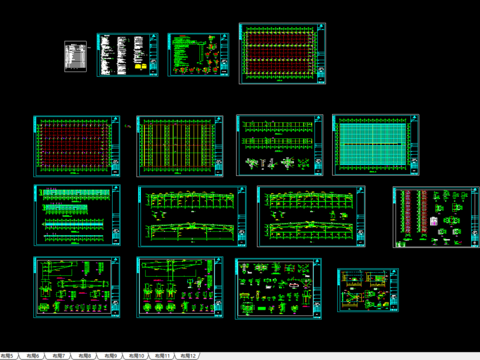Go to the 布局8 layout tab
This screenshot has height=360, width=480.
pos(85,356)
